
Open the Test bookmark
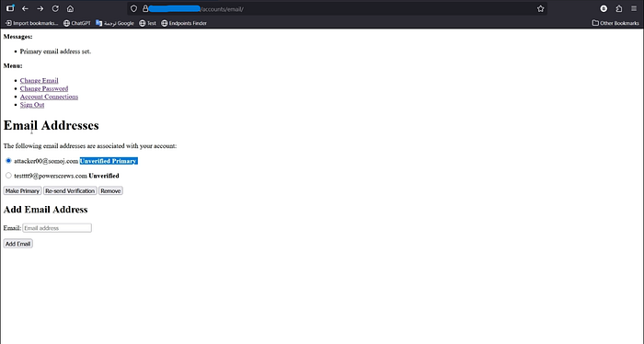(147, 23)
